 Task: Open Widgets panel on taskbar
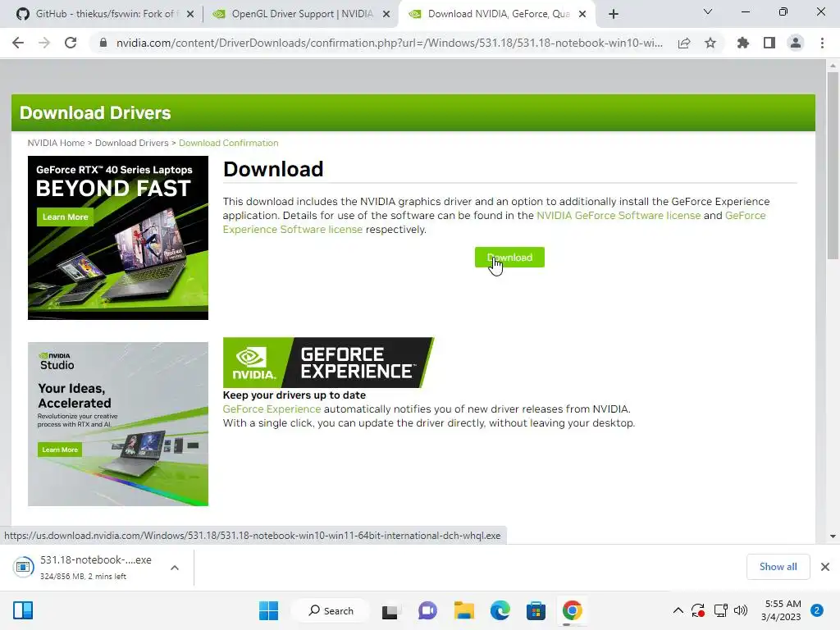[23, 610]
